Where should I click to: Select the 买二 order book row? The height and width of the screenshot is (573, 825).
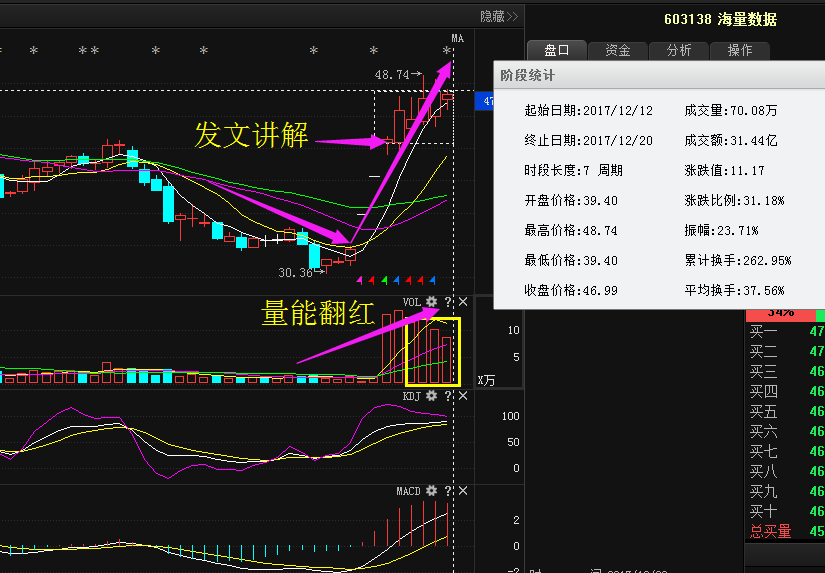click(x=786, y=351)
